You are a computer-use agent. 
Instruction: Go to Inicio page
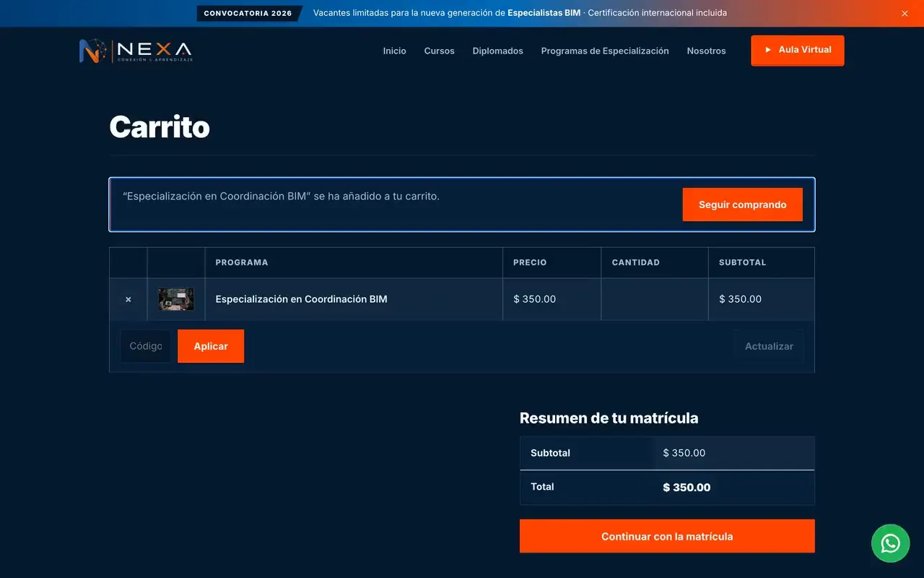pos(395,51)
